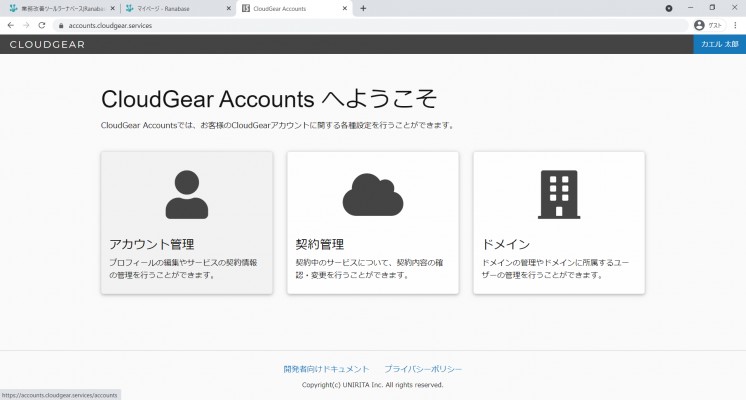Open a new tab with plus icon
Viewport: 746px width, 400px height.
click(363, 8)
